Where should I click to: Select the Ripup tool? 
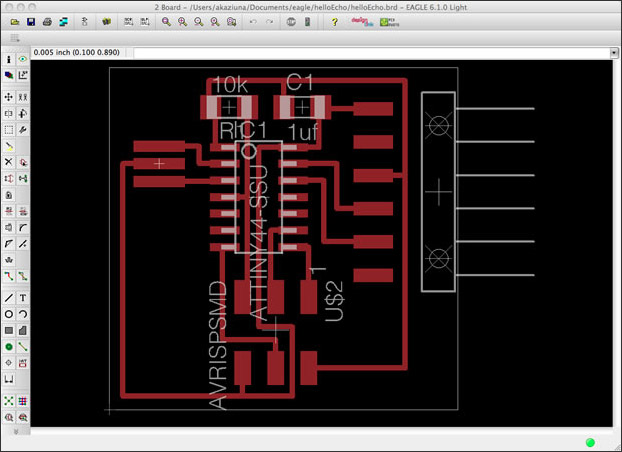(x=23, y=276)
